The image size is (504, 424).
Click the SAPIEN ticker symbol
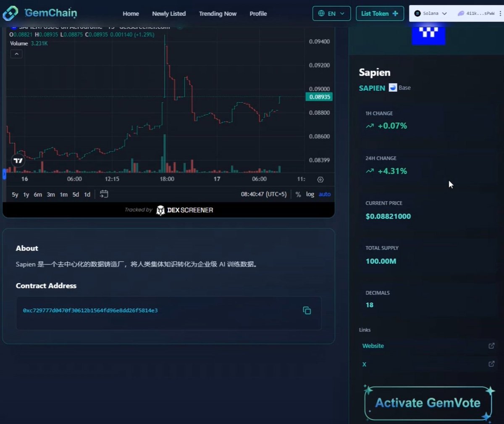click(372, 88)
